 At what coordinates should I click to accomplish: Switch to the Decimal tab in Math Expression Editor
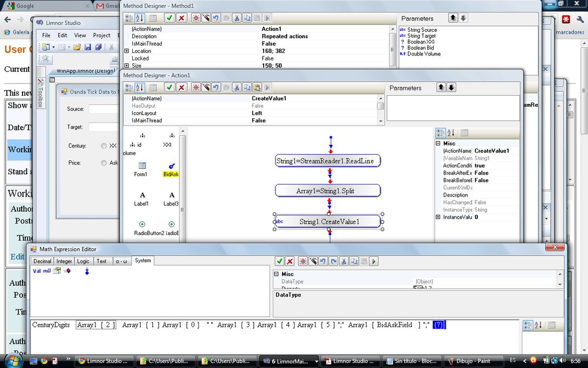(x=42, y=262)
